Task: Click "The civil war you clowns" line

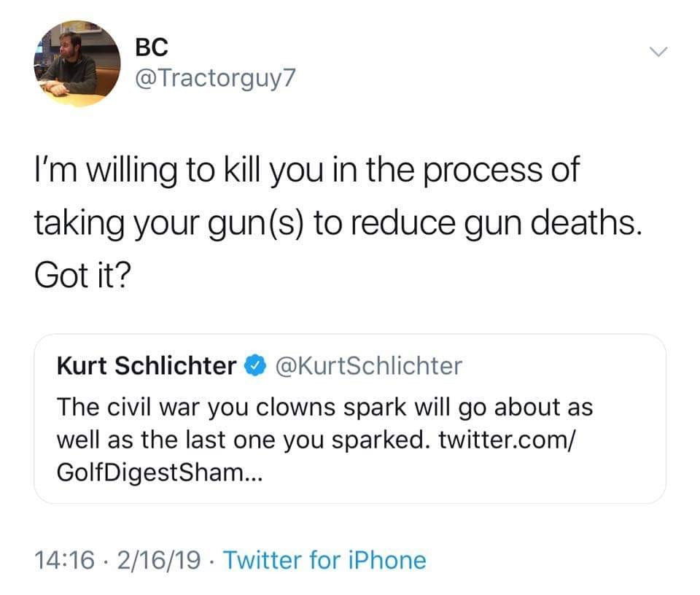Action: point(324,408)
